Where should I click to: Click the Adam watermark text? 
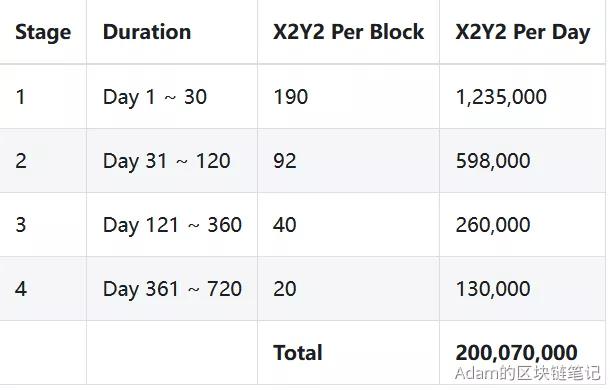point(528,373)
